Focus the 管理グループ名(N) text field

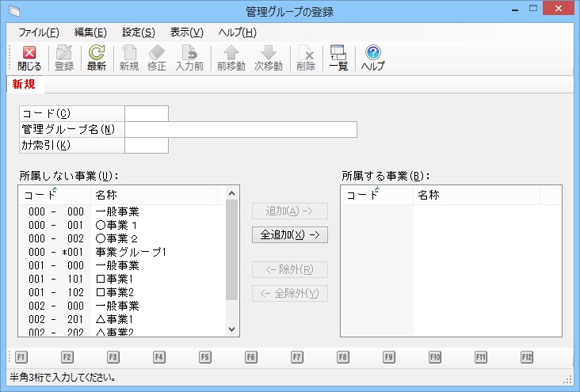tap(241, 129)
